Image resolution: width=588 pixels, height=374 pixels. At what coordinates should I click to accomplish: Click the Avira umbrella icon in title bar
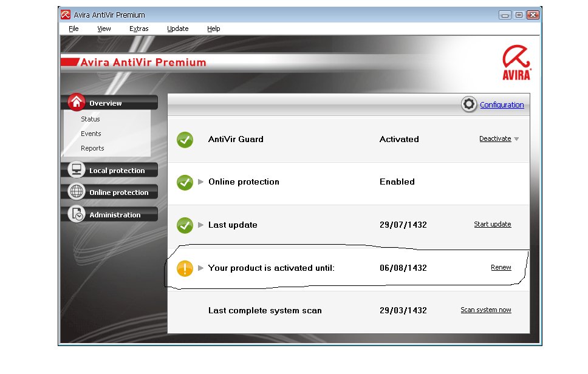point(66,15)
